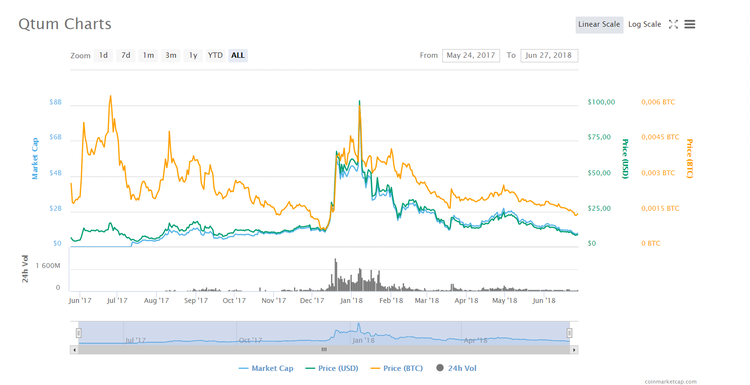Grab the left navigator range handle
The height and width of the screenshot is (385, 750).
pyautogui.click(x=78, y=333)
